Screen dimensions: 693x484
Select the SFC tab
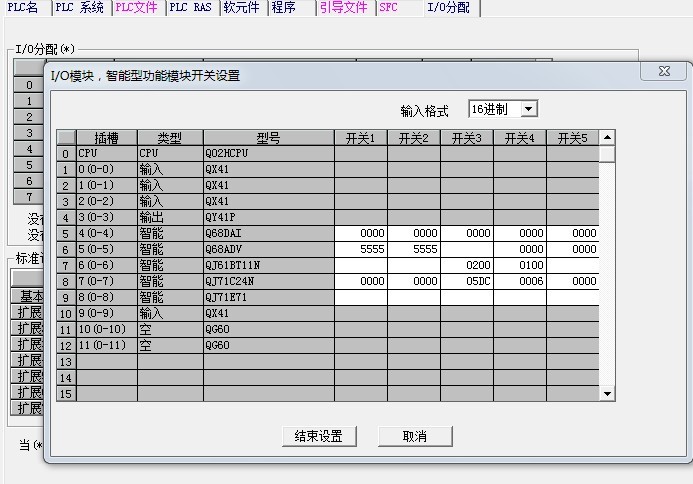pyautogui.click(x=389, y=7)
